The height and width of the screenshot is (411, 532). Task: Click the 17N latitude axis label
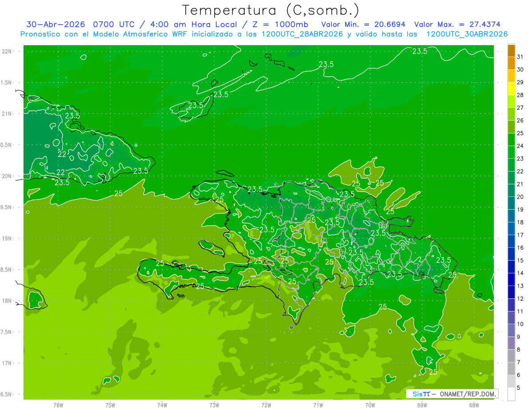pos(7,363)
